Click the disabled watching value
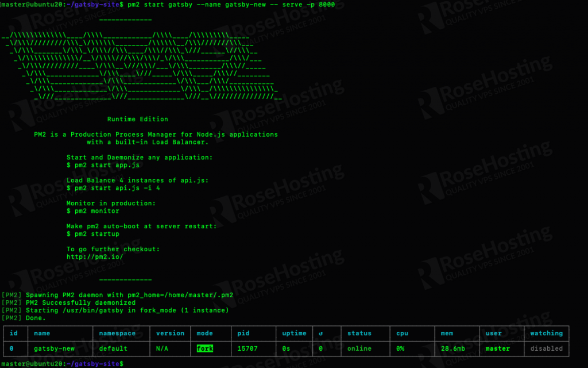The width and height of the screenshot is (588, 368). click(x=547, y=348)
